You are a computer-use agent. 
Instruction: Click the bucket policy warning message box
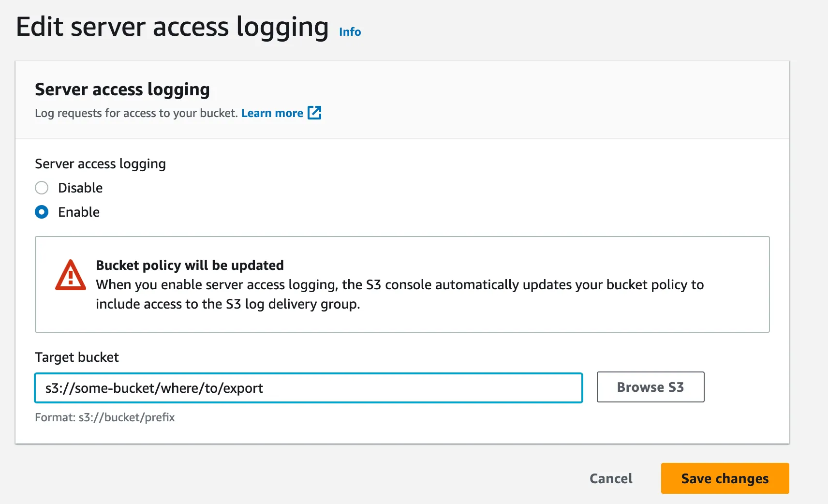coord(401,284)
